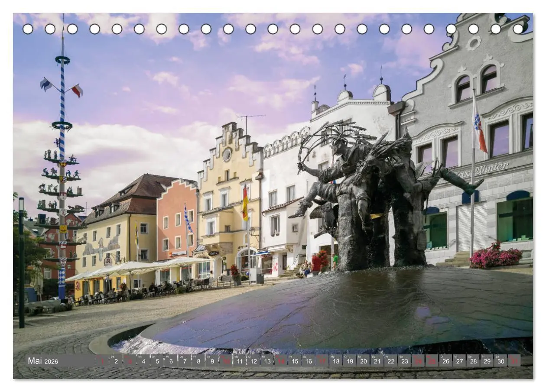Select day 5 in the calendar strip

[157, 360]
